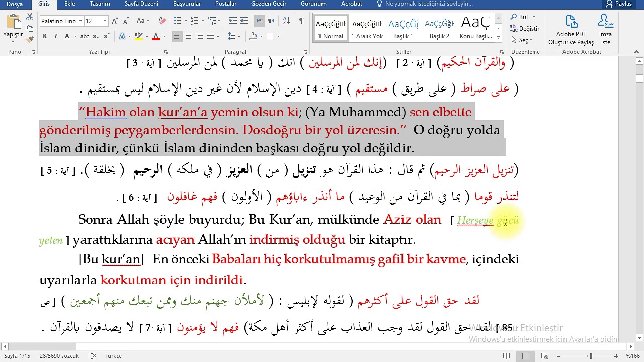Right-align the paragraph
The width and height of the screenshot is (644, 362).
200,36
